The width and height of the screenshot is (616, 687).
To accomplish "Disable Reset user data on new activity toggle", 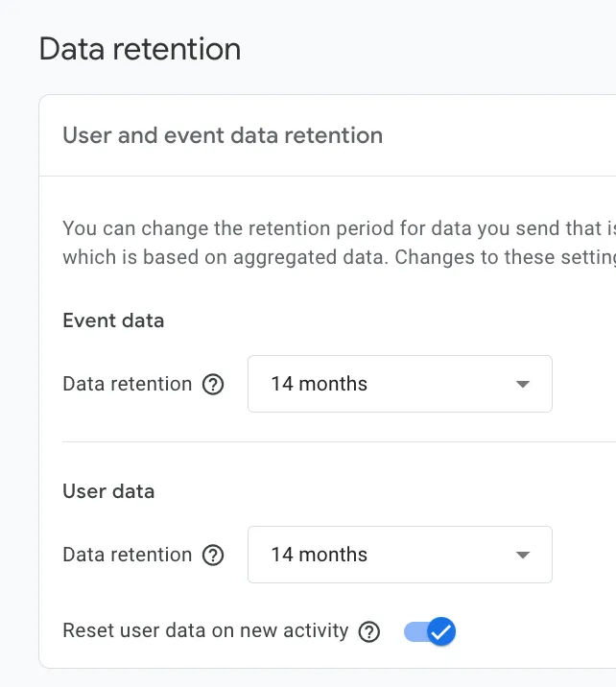I will (429, 632).
